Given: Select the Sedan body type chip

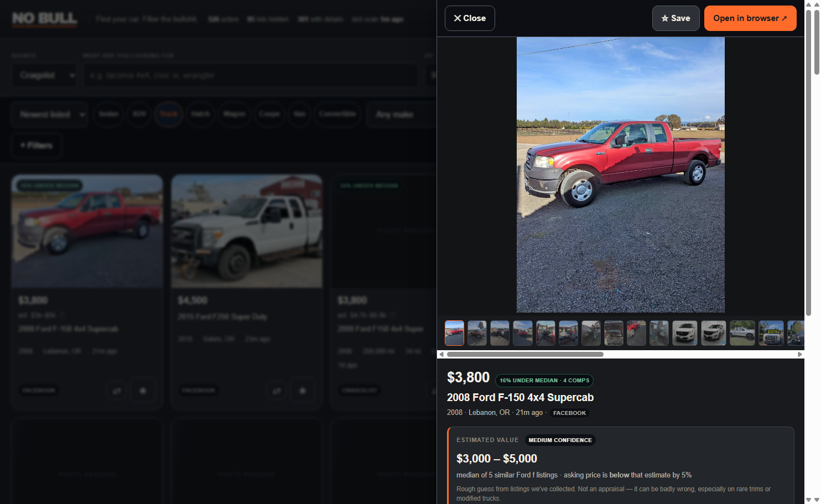Looking at the screenshot, I should [x=108, y=114].
